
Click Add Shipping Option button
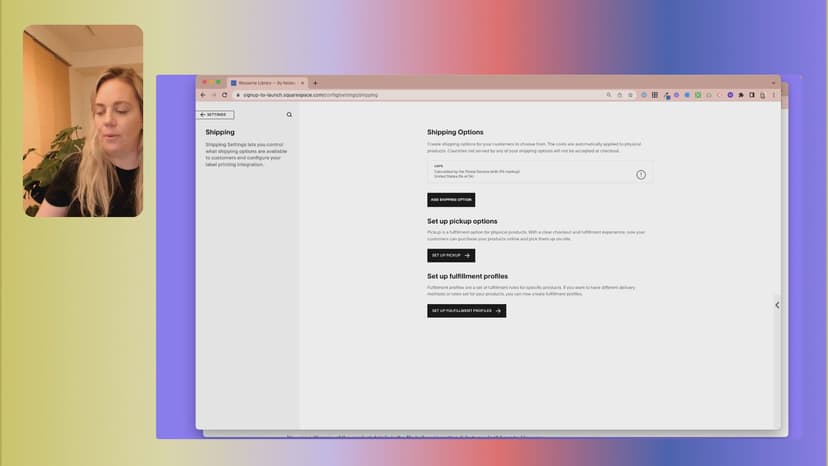pyautogui.click(x=451, y=200)
